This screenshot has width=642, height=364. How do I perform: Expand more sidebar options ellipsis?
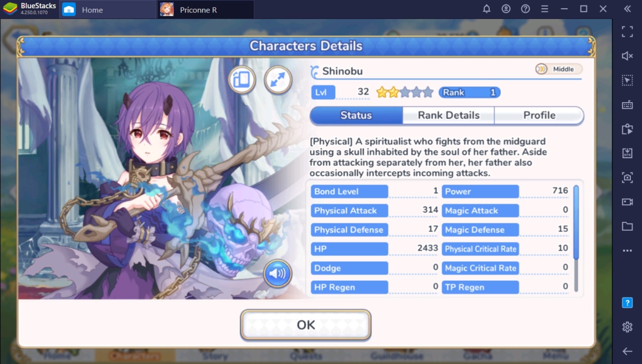pyautogui.click(x=627, y=251)
